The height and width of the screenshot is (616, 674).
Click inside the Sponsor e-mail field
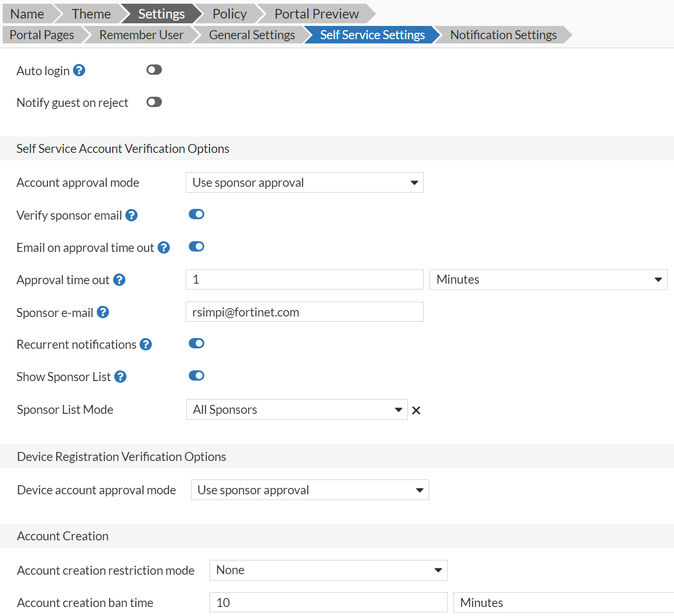[x=304, y=312]
